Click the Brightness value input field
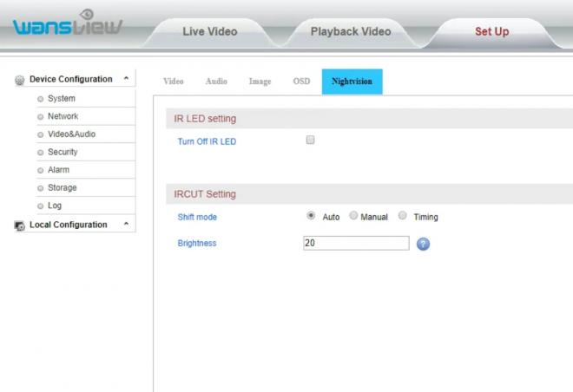This screenshot has height=392, width=573. coord(356,243)
